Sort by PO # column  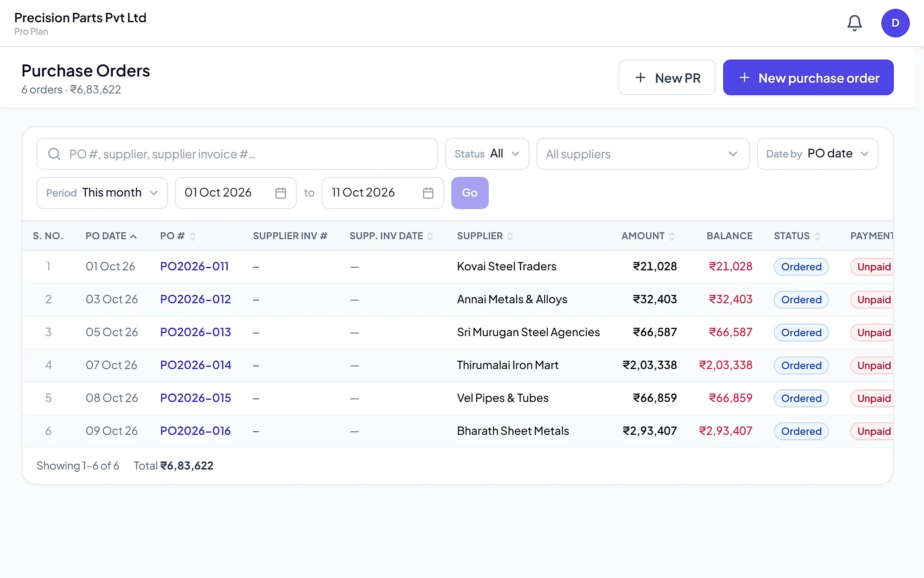coord(178,236)
